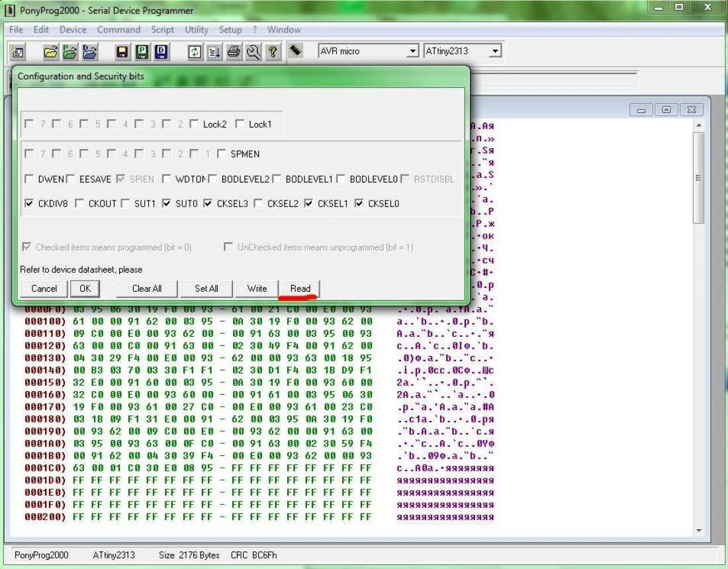Uncheck the SUT0 fuse bit
This screenshot has height=569, width=728.
(166, 203)
